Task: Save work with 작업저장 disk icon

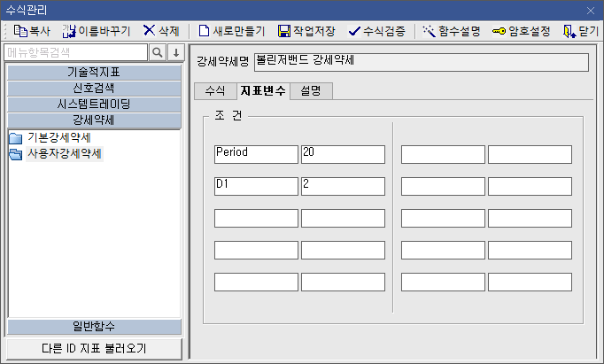Action: [x=284, y=31]
